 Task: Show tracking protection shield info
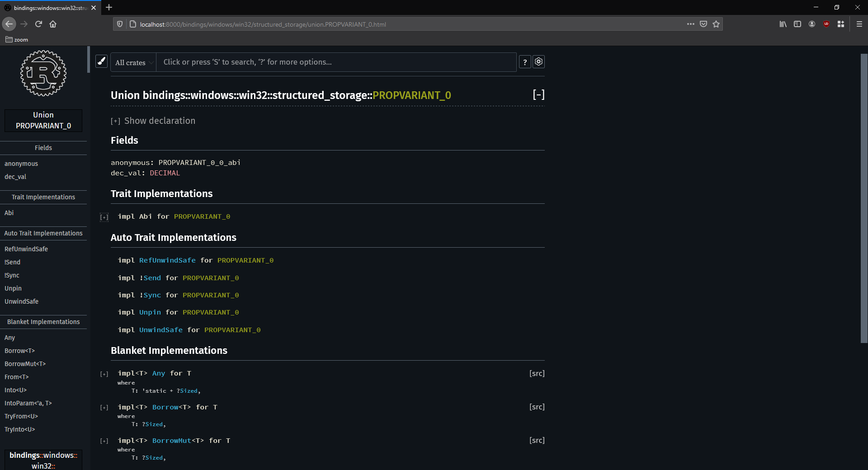(x=120, y=24)
